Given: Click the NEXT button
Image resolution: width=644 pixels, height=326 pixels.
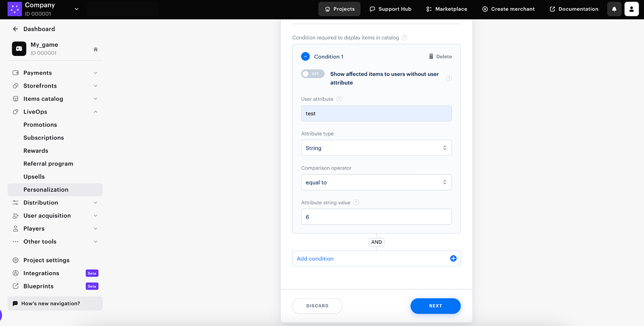Looking at the screenshot, I should click(435, 306).
